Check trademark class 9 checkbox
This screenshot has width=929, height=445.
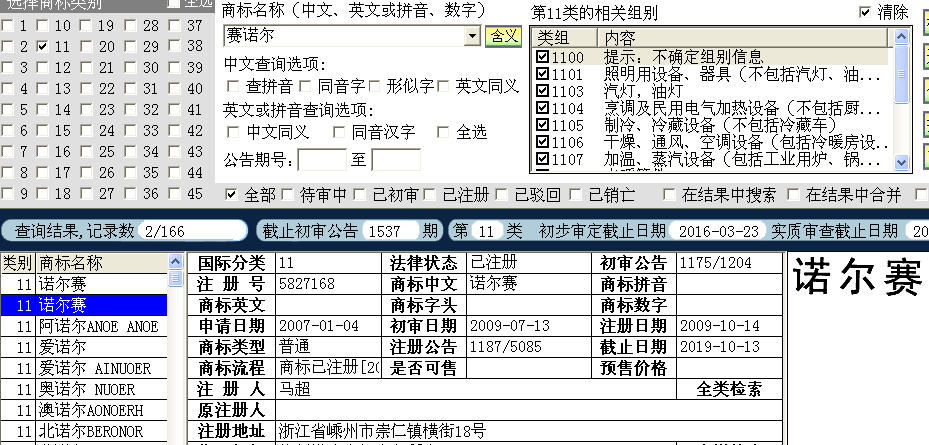[7, 194]
